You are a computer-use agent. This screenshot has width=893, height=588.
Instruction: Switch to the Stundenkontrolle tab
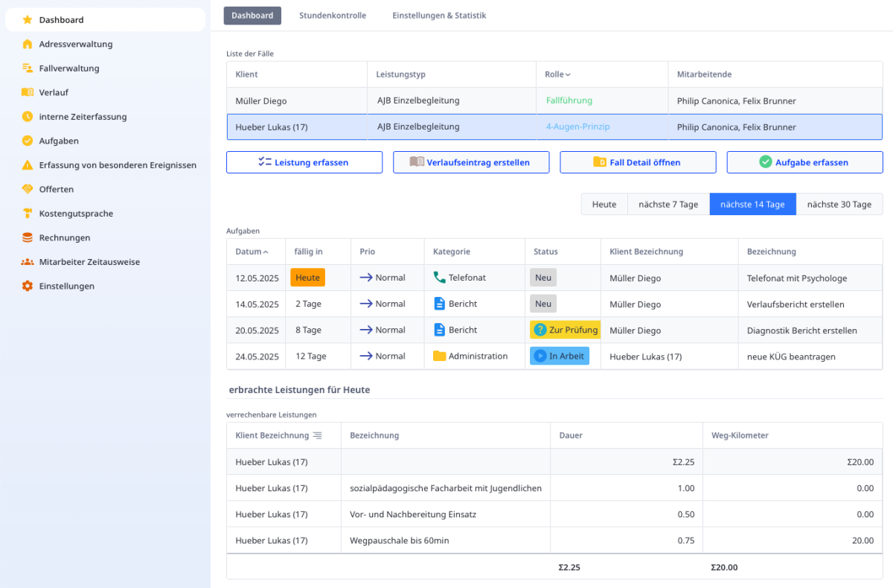click(x=333, y=16)
